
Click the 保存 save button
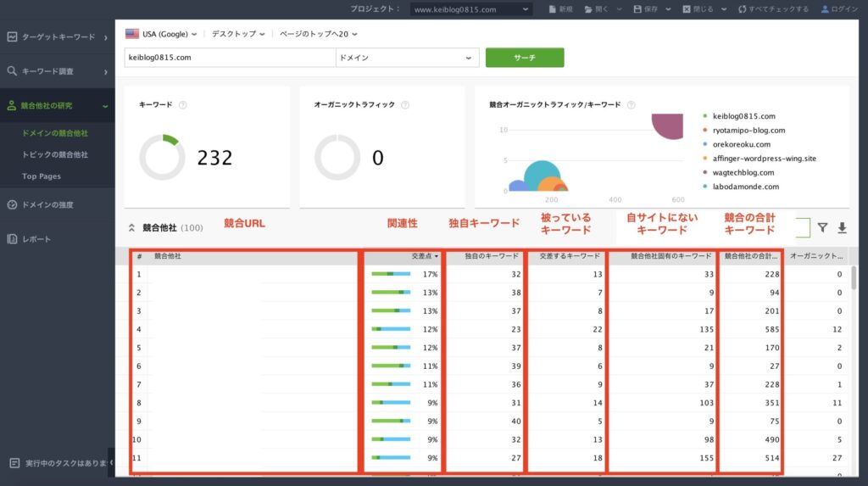coord(645,9)
